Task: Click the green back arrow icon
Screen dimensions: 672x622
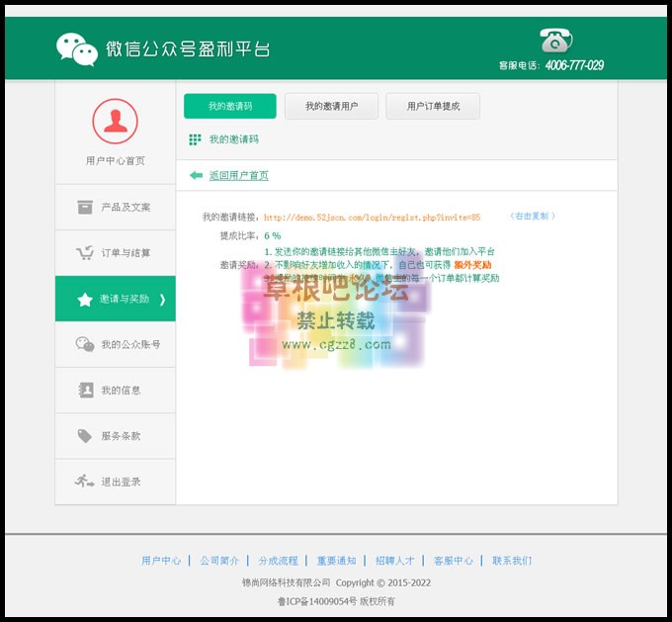Action: [196, 175]
